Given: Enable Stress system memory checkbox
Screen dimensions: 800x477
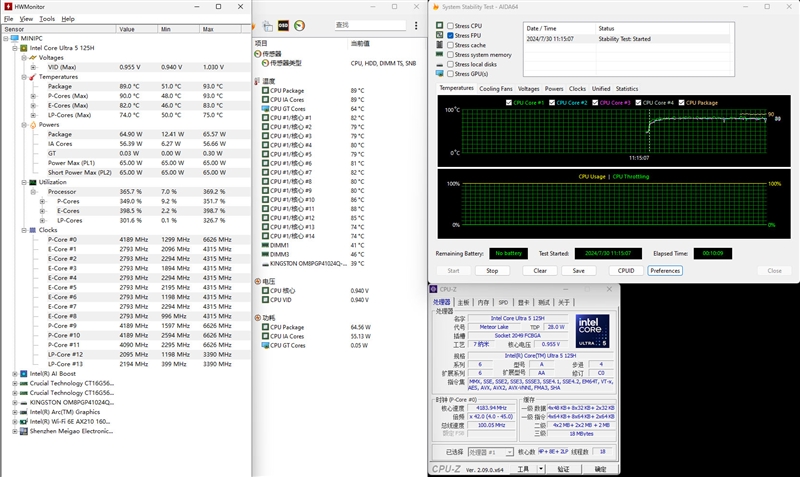Looking at the screenshot, I should [451, 55].
